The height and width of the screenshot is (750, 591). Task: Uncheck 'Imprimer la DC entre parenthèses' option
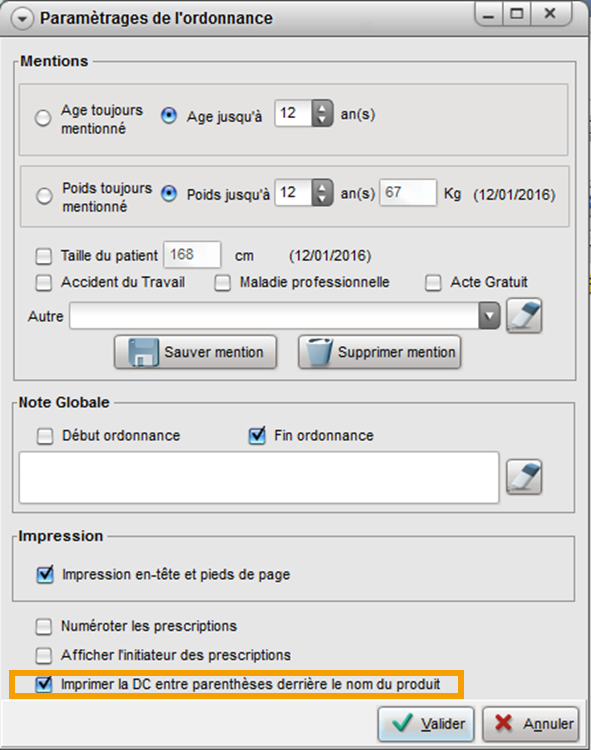coord(44,684)
